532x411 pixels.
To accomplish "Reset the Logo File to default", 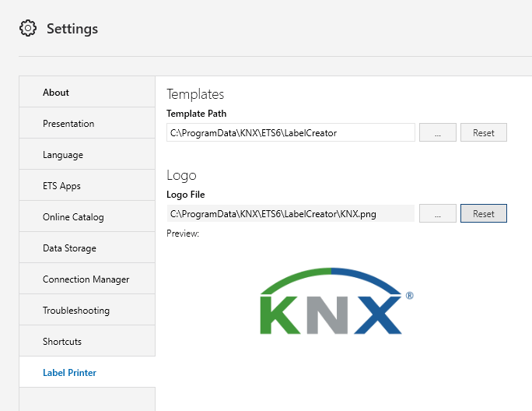I will (x=484, y=213).
